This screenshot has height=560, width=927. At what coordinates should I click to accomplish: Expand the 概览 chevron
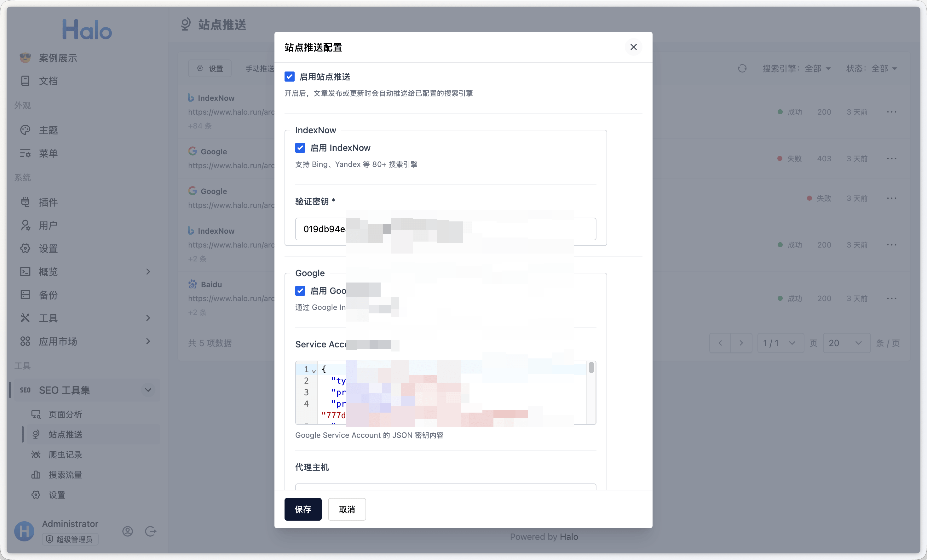(148, 272)
